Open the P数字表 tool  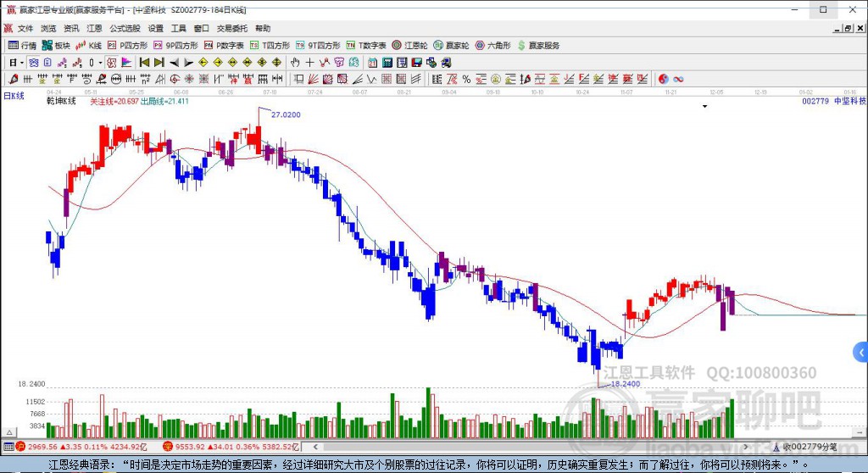click(224, 46)
